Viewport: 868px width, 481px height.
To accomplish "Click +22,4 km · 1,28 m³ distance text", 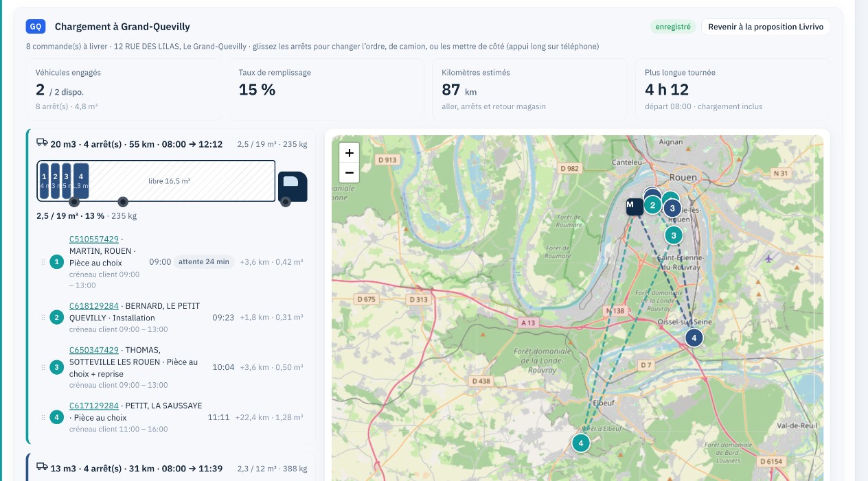I will pyautogui.click(x=269, y=417).
